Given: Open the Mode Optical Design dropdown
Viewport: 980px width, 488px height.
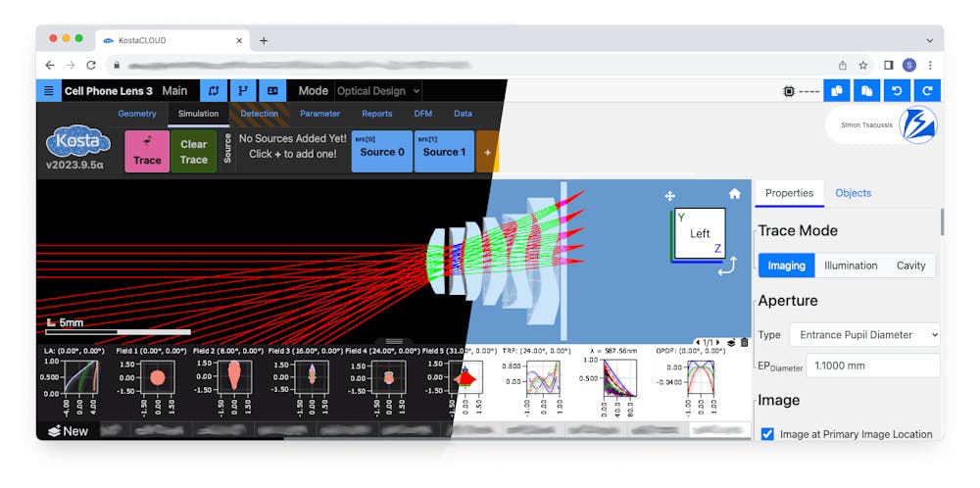Looking at the screenshot, I should click(x=378, y=91).
